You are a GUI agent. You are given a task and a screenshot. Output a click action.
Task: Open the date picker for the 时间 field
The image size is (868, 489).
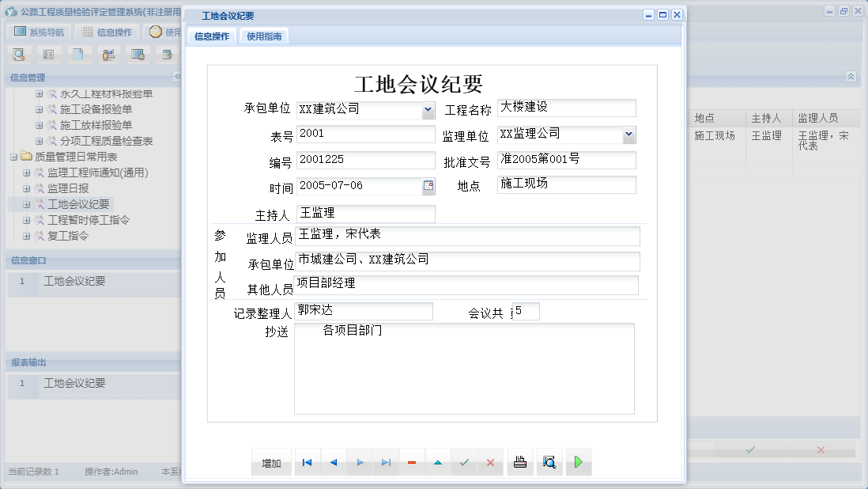(428, 185)
